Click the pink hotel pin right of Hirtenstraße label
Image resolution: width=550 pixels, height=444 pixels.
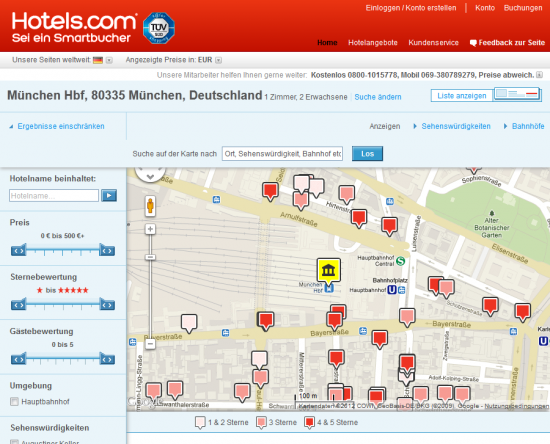pos(347,194)
